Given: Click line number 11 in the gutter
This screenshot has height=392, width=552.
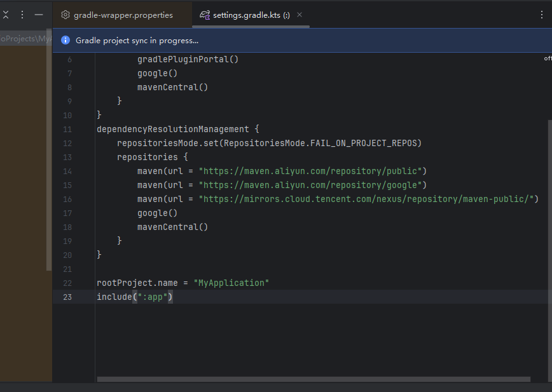Looking at the screenshot, I should pos(67,130).
